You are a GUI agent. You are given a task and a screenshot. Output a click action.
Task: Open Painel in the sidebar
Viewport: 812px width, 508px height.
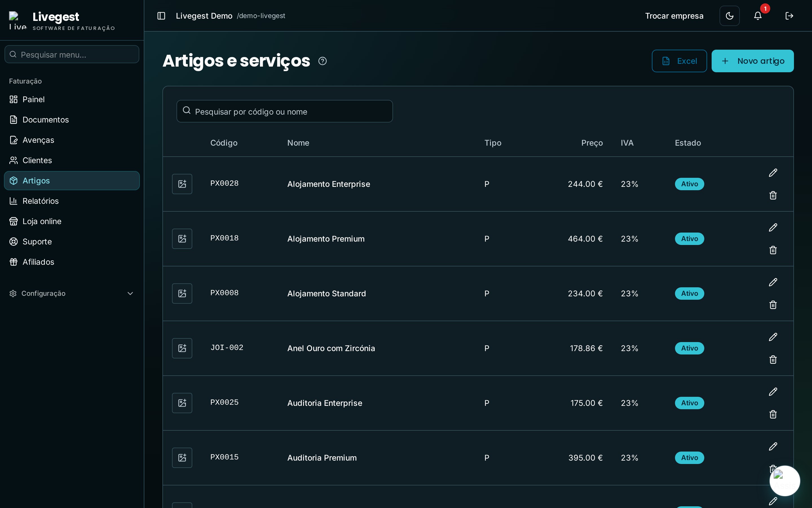(x=72, y=99)
